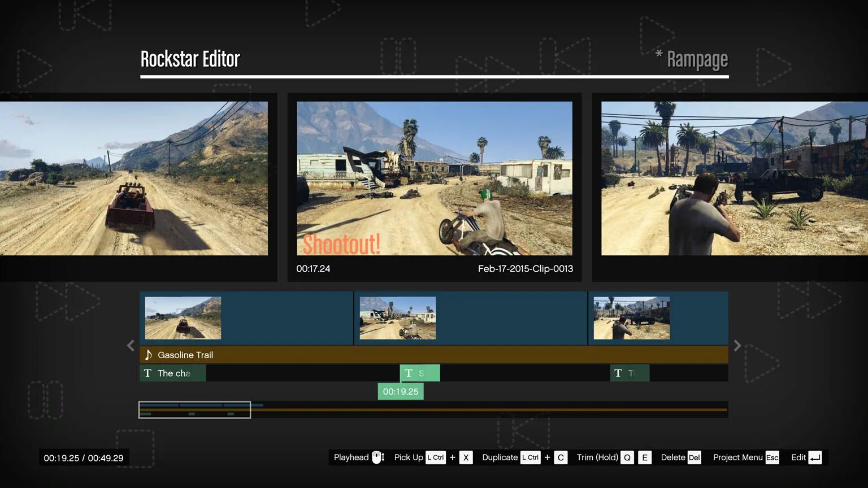Click the Del key icon beside Delete
Image resolution: width=868 pixels, height=488 pixels.
pyautogui.click(x=694, y=457)
